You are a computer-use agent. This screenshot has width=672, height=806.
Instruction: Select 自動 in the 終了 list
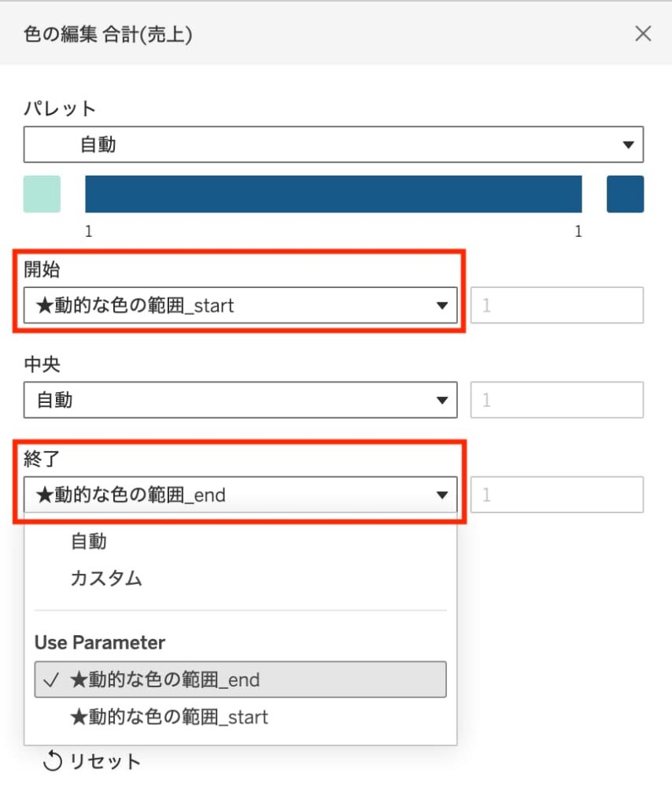click(88, 542)
